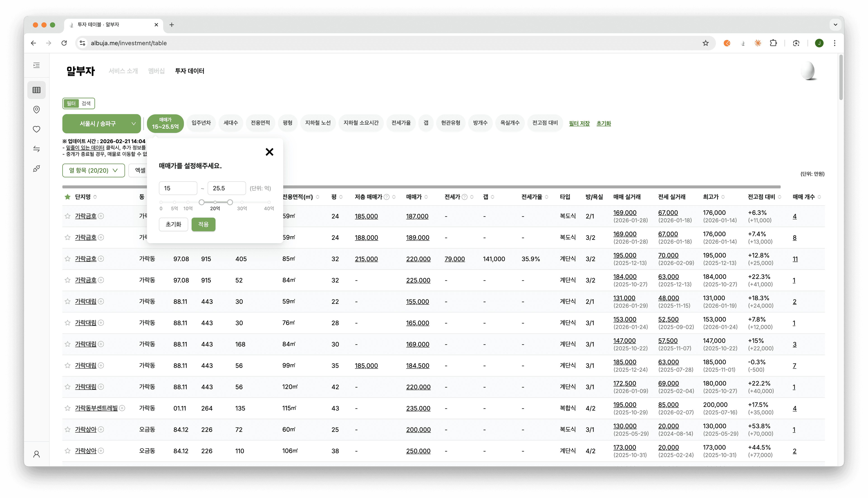The height and width of the screenshot is (498, 868).
Task: Click the 필터 저장 link
Action: pyautogui.click(x=579, y=124)
